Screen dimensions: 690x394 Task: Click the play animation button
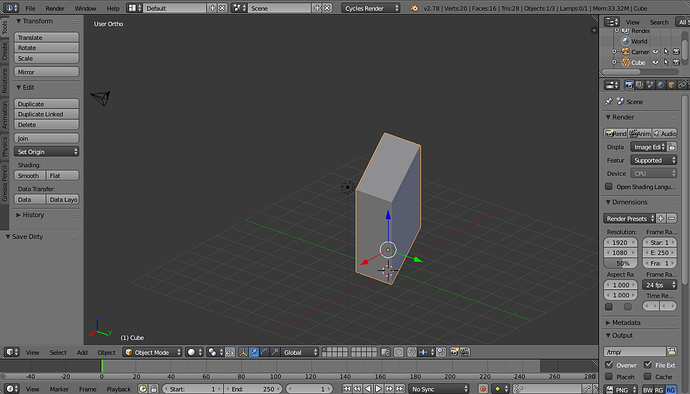click(x=378, y=389)
